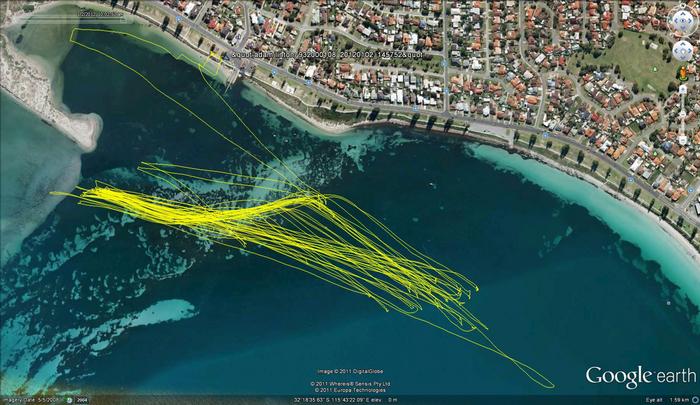Click the Google Earth logo
The width and height of the screenshot is (700, 405).
pyautogui.click(x=640, y=376)
